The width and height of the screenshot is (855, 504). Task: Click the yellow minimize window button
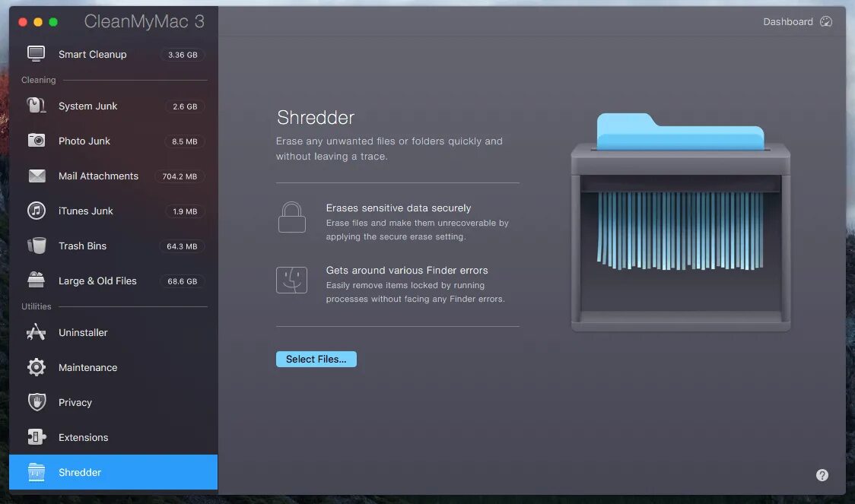(38, 22)
